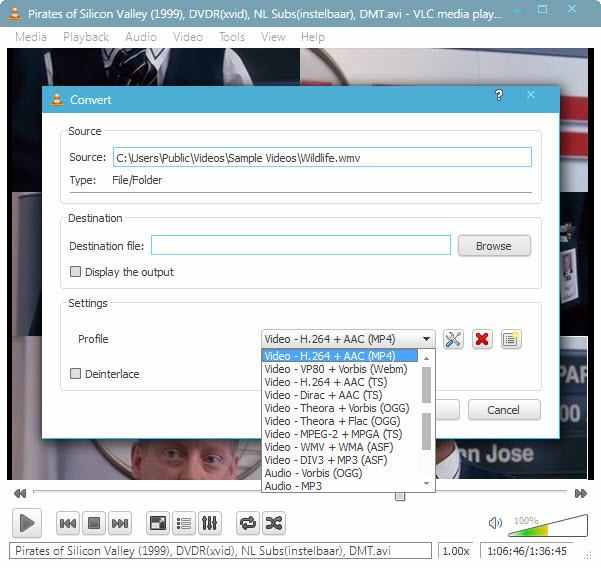
Task: Toggle shuffle random playback
Action: [x=273, y=522]
